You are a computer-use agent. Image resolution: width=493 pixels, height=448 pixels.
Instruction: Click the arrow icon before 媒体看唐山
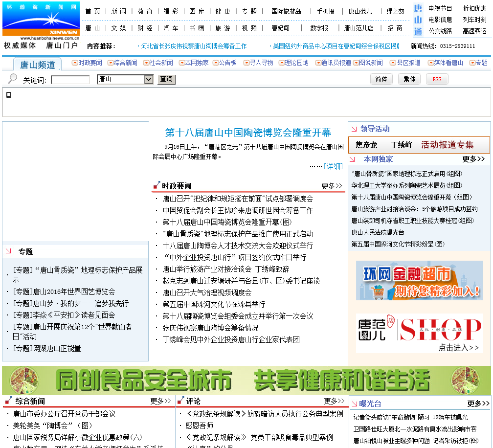tap(431, 63)
